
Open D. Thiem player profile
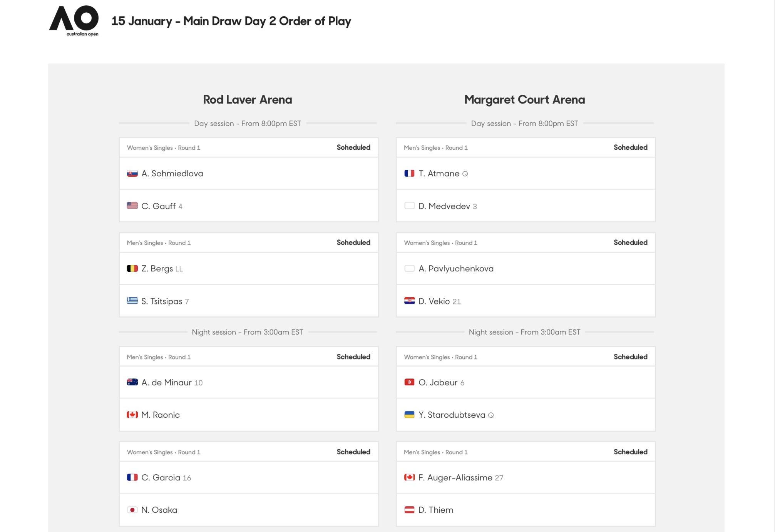pyautogui.click(x=436, y=510)
